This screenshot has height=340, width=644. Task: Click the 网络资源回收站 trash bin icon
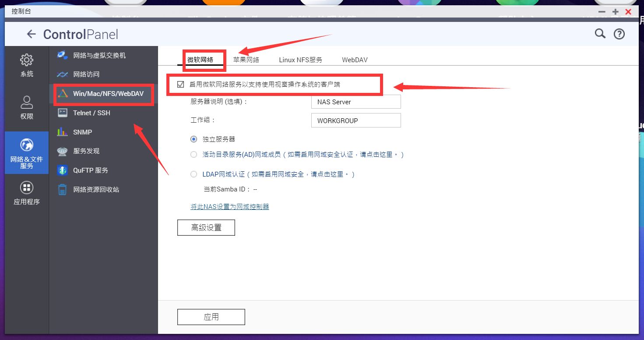(63, 190)
